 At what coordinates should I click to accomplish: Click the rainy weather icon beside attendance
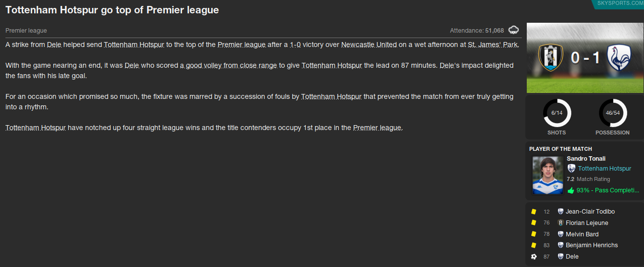tap(514, 30)
